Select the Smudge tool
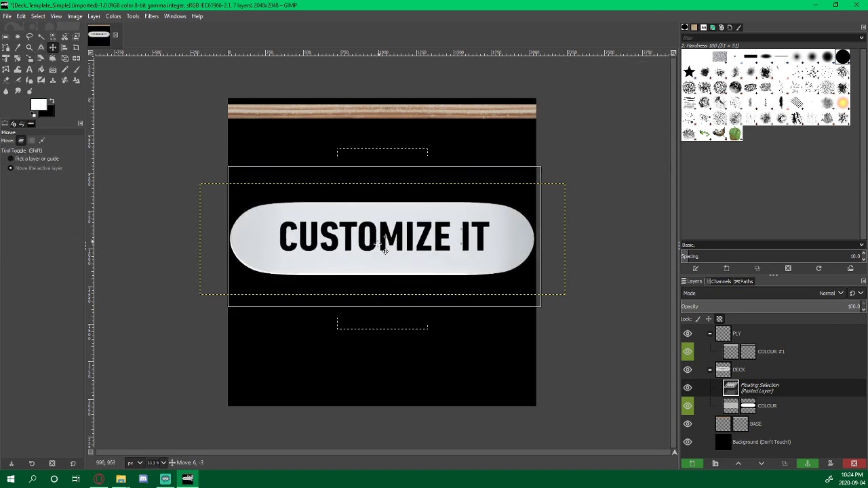Screen dimensions: 868x488 18,91
